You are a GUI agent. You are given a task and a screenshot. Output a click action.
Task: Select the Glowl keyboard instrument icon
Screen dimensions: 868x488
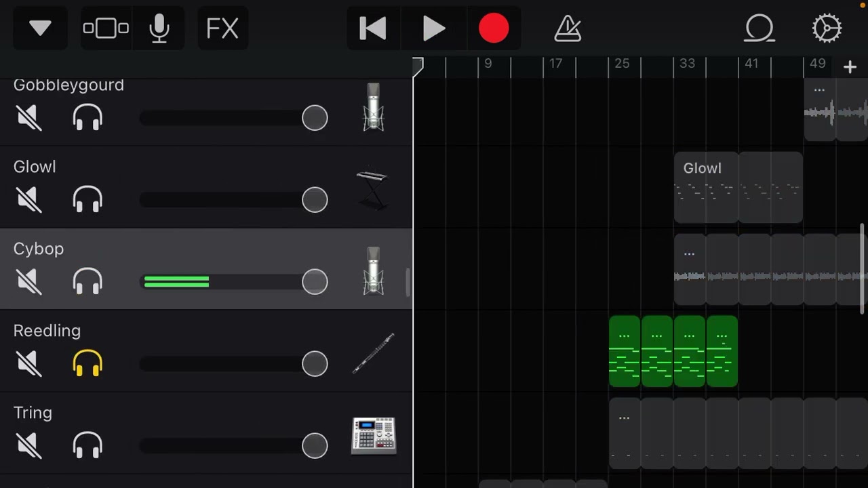coord(372,190)
